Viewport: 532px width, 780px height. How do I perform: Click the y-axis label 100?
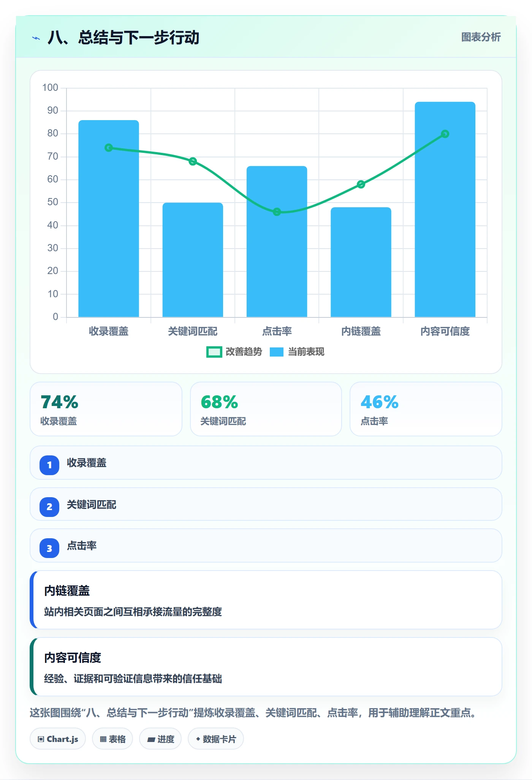click(50, 88)
